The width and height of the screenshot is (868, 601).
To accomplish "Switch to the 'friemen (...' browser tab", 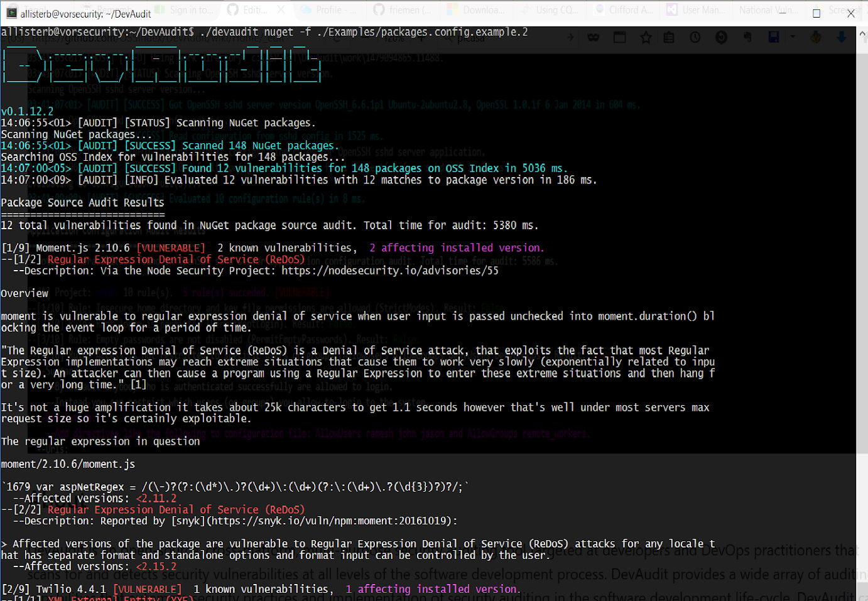I will pos(403,10).
